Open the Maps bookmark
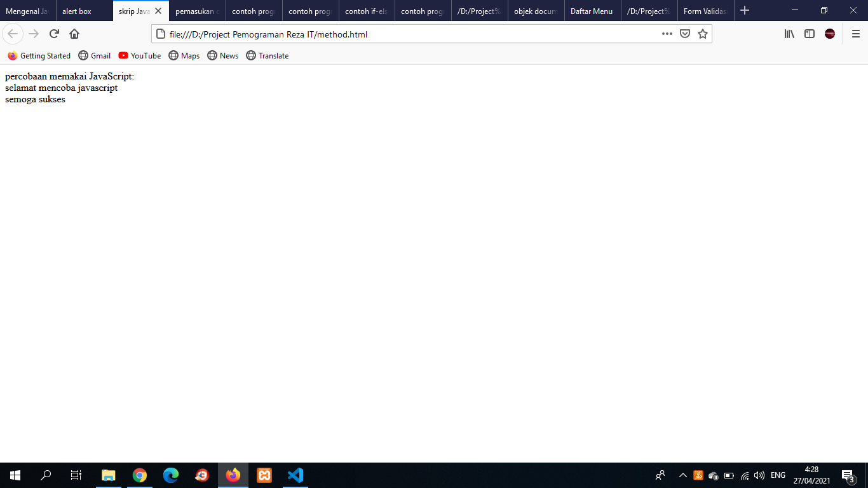 tap(184, 56)
